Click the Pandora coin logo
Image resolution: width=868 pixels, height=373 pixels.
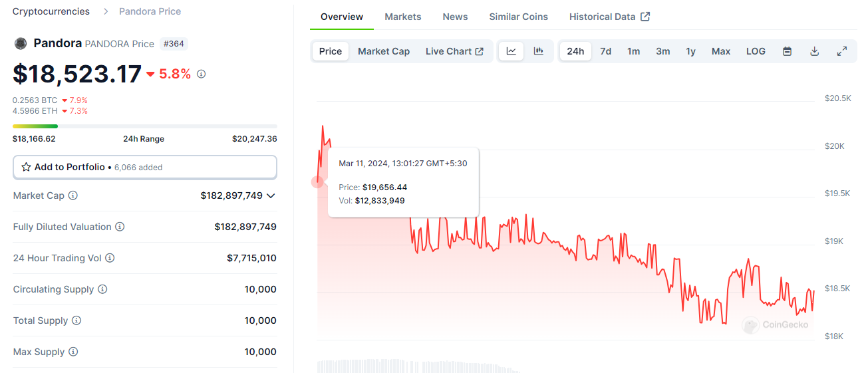pyautogui.click(x=21, y=43)
